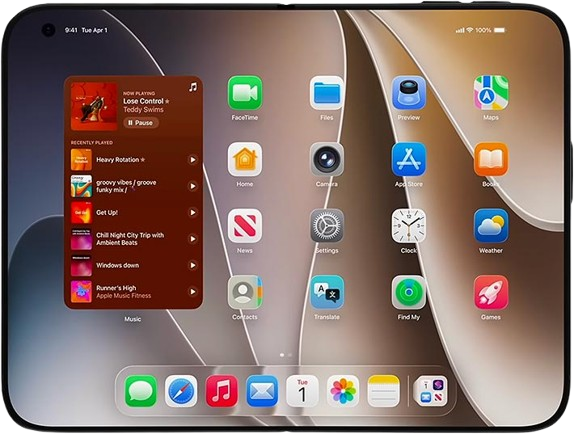The height and width of the screenshot is (434, 574).
Task: Open Photos from the dock
Action: tap(343, 391)
